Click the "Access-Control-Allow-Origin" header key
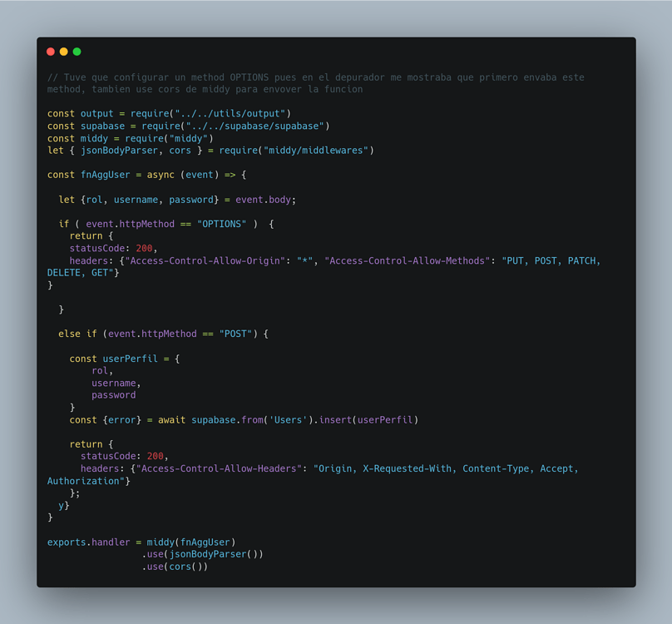The height and width of the screenshot is (624, 672). 205,260
